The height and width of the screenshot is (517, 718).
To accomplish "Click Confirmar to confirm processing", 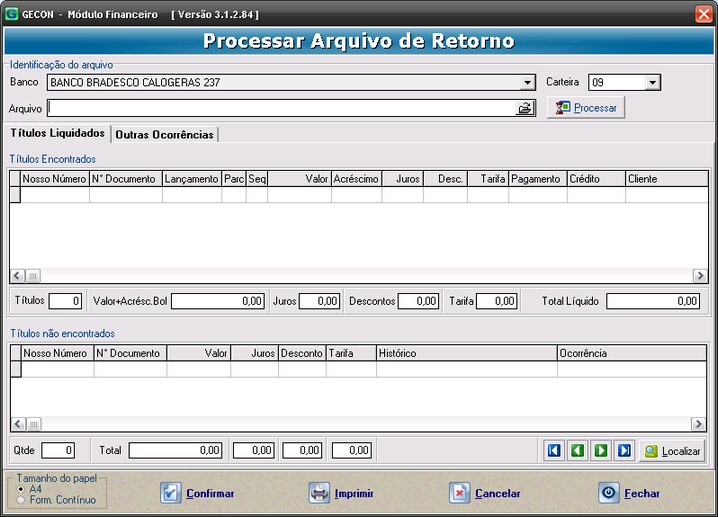I will coord(198,493).
